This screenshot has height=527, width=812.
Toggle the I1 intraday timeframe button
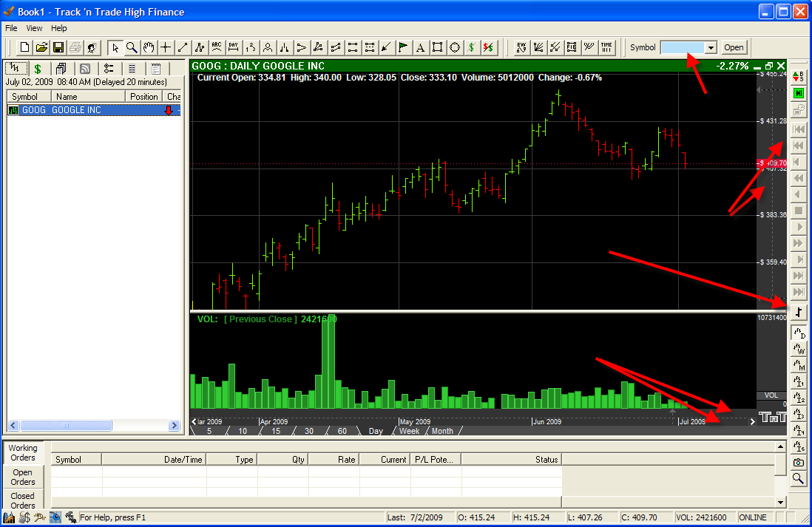click(x=799, y=381)
